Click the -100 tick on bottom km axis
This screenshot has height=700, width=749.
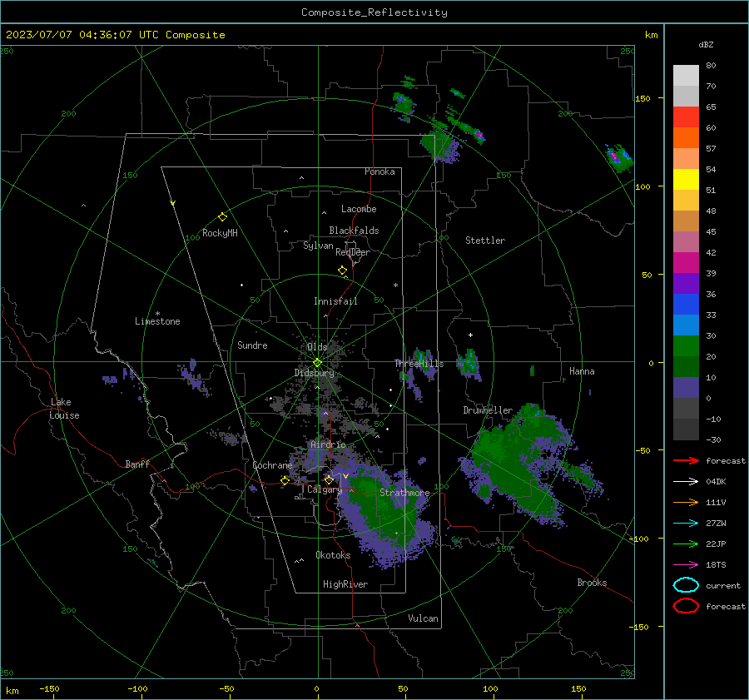137,689
